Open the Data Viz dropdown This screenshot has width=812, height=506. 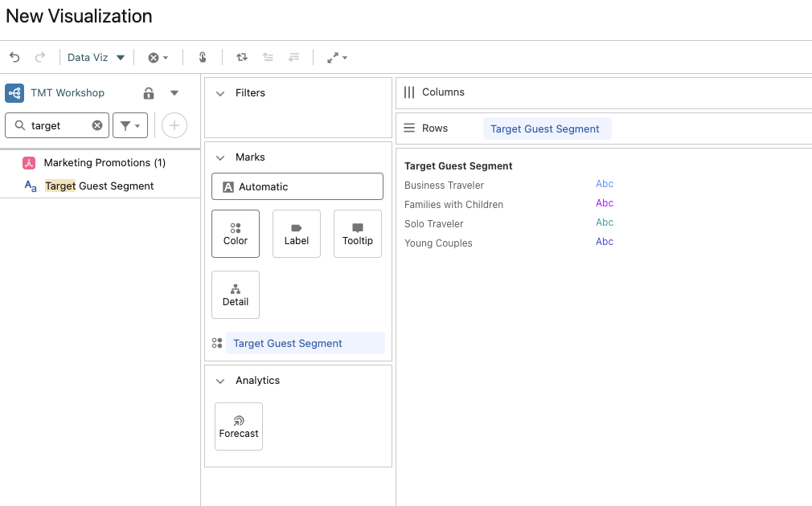click(x=96, y=57)
